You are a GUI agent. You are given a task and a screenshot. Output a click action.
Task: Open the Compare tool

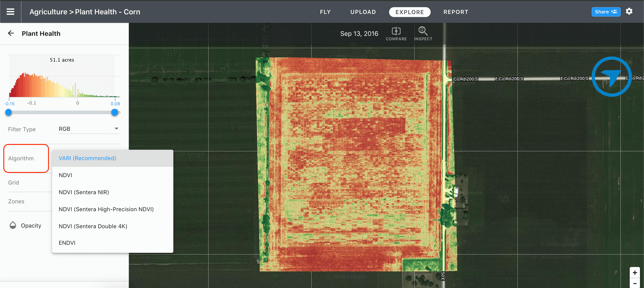click(396, 34)
